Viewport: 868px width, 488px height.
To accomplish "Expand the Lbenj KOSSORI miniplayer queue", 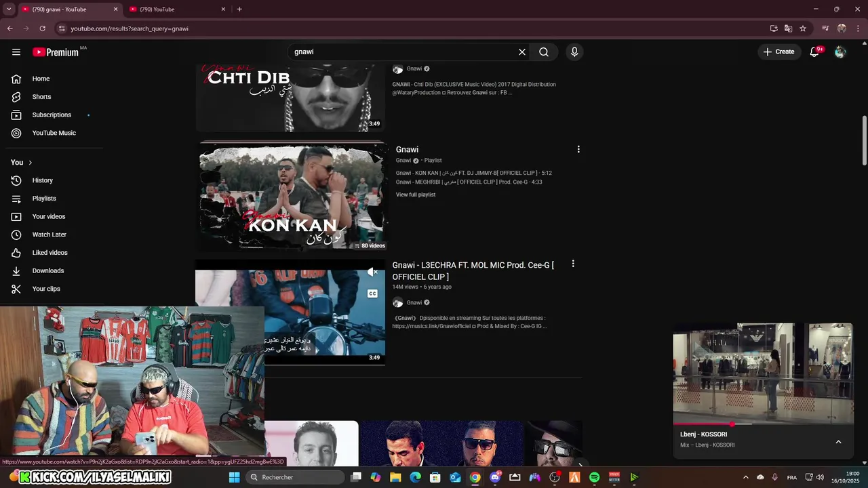I will (838, 442).
